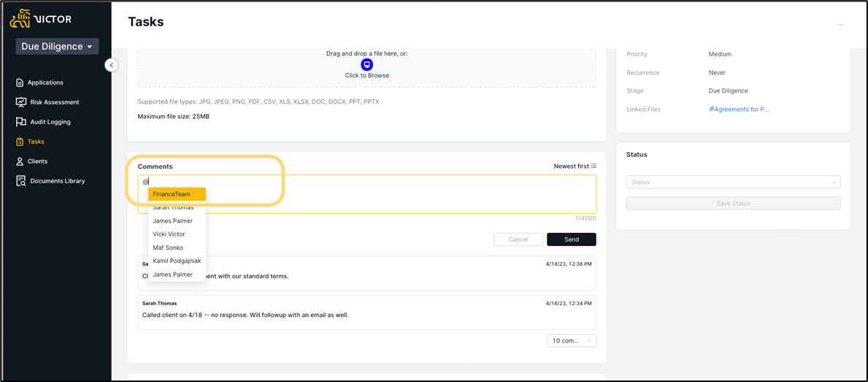Screen dimensions: 868x382
Task: Click the Victor logo
Action: click(x=41, y=19)
